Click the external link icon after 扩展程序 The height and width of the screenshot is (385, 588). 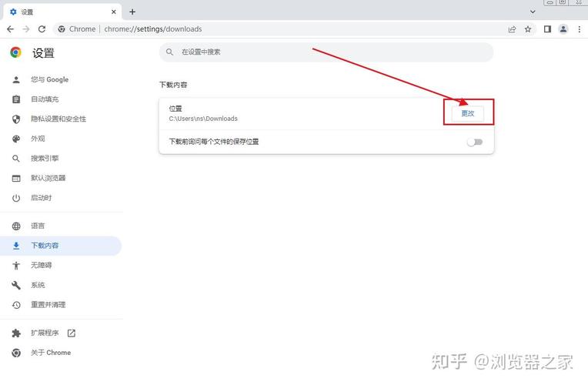pyautogui.click(x=72, y=333)
